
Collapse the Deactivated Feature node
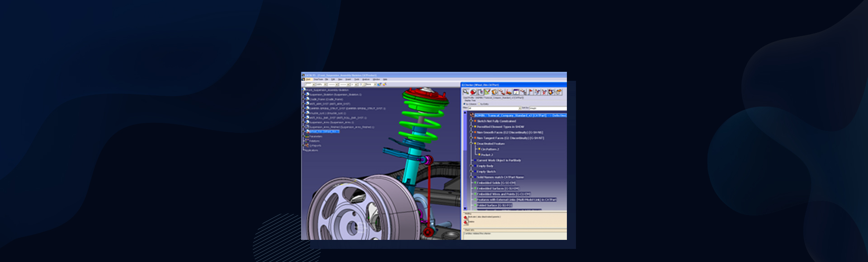pos(472,144)
